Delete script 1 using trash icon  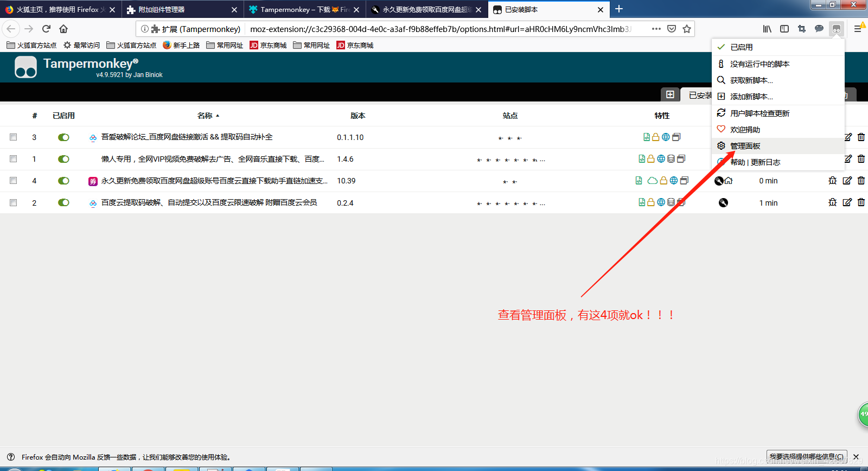coord(861,158)
